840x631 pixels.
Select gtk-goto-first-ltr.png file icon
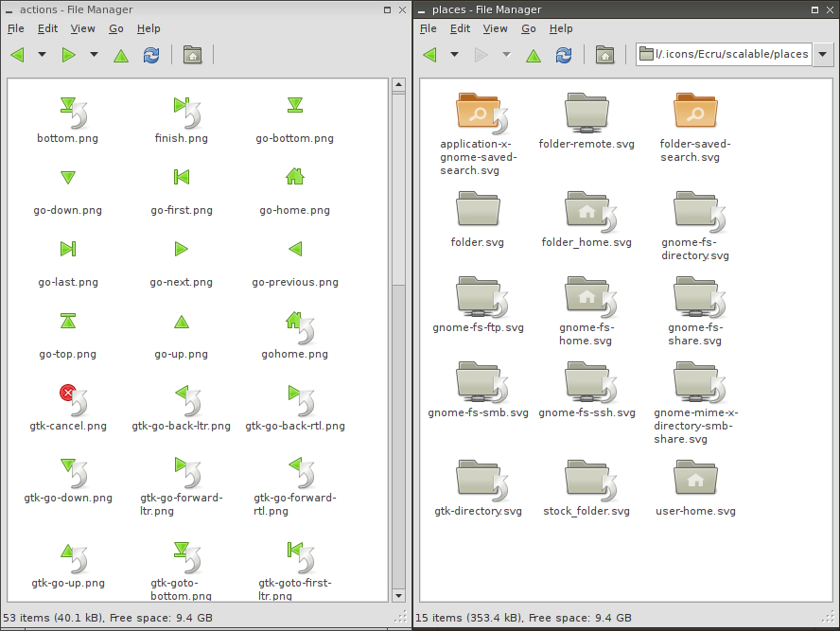(301, 558)
